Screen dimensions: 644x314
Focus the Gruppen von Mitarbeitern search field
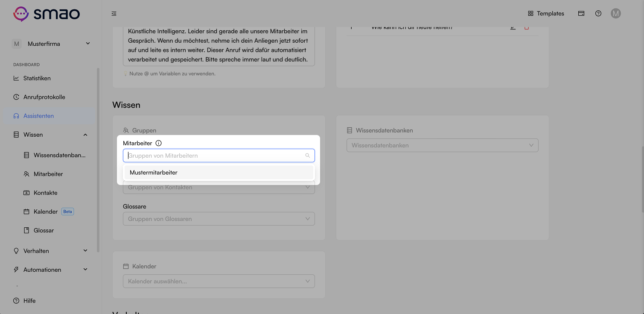pos(219,156)
